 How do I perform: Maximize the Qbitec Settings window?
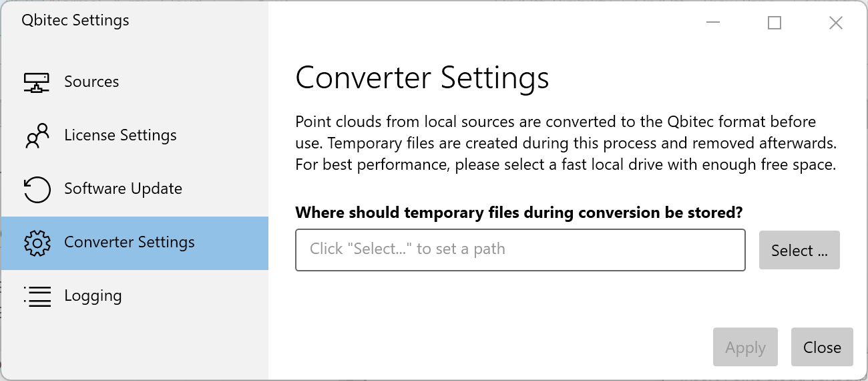[775, 23]
